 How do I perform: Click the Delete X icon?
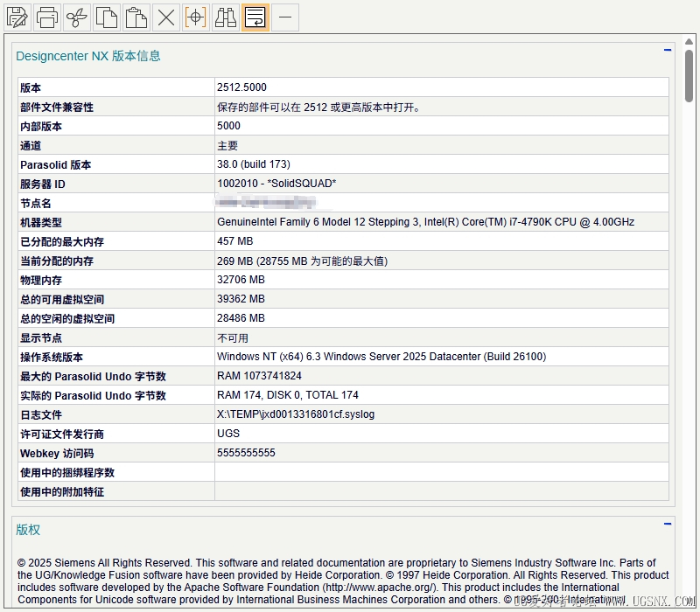pyautogui.click(x=165, y=17)
